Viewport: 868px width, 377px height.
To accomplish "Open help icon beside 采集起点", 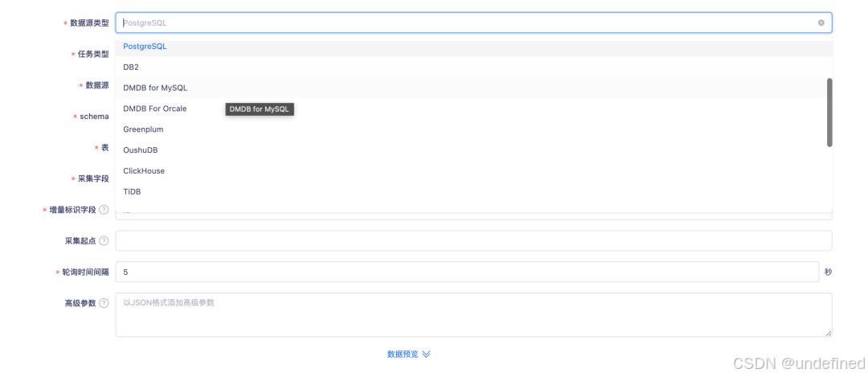I will pyautogui.click(x=104, y=241).
